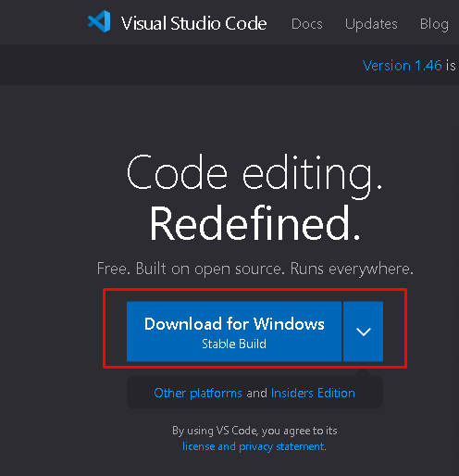Image resolution: width=459 pixels, height=476 pixels.
Task: Click the 'Redefined.' headline text
Action: (x=255, y=223)
